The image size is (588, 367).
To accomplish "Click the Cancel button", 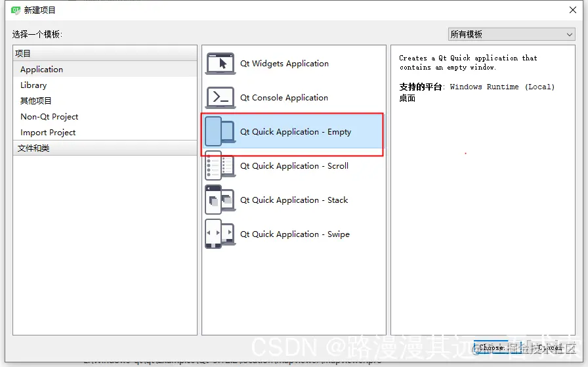I will [x=550, y=347].
